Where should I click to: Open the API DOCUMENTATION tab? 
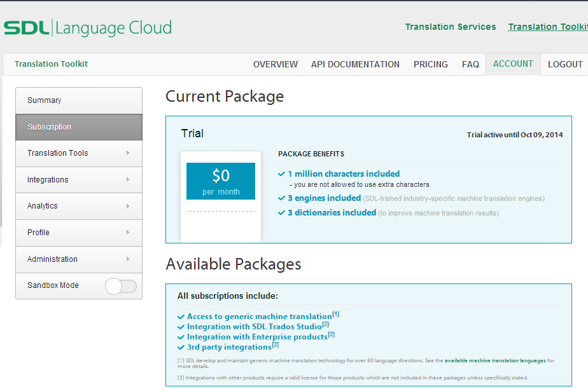[x=355, y=64]
